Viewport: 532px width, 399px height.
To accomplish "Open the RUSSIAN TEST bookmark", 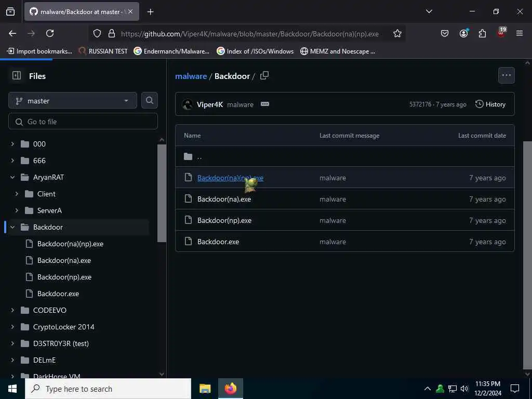I will [x=103, y=51].
